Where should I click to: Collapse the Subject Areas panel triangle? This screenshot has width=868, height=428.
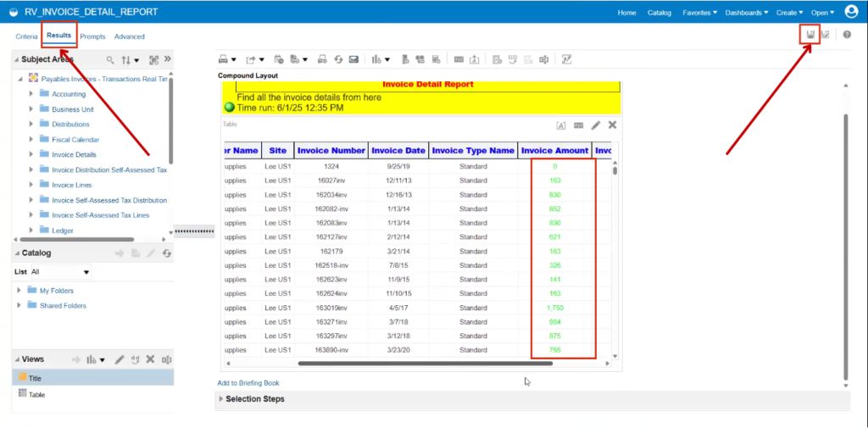point(17,60)
